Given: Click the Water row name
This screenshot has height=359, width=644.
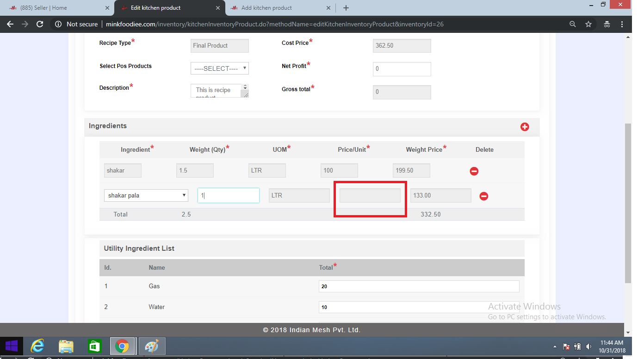Looking at the screenshot, I should (x=157, y=307).
